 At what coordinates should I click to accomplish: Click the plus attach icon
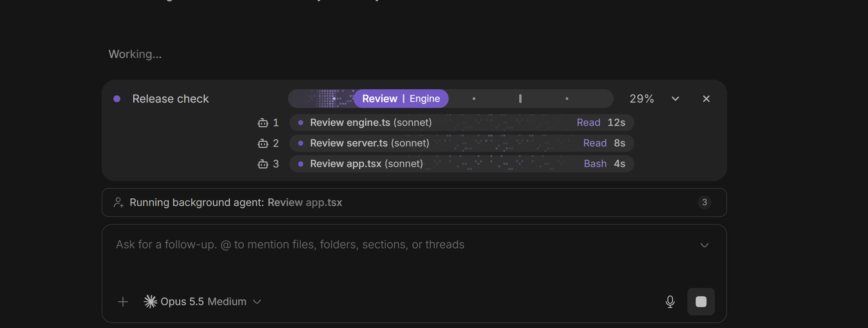(123, 302)
